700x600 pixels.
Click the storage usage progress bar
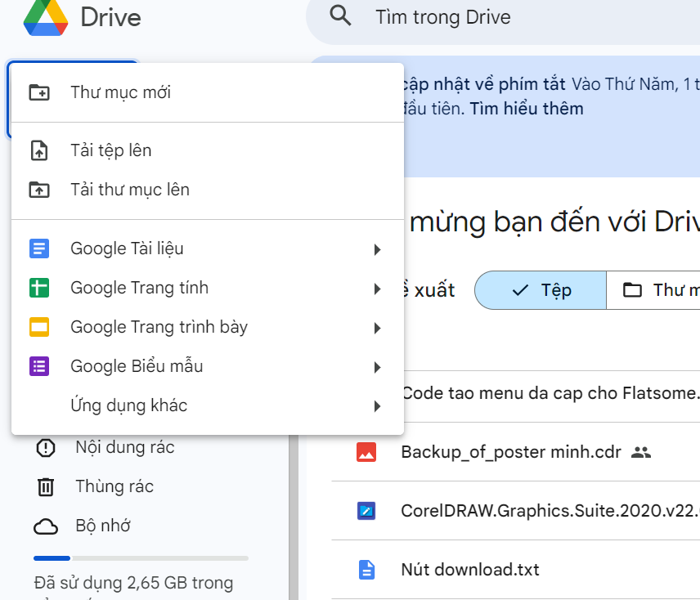(141, 558)
